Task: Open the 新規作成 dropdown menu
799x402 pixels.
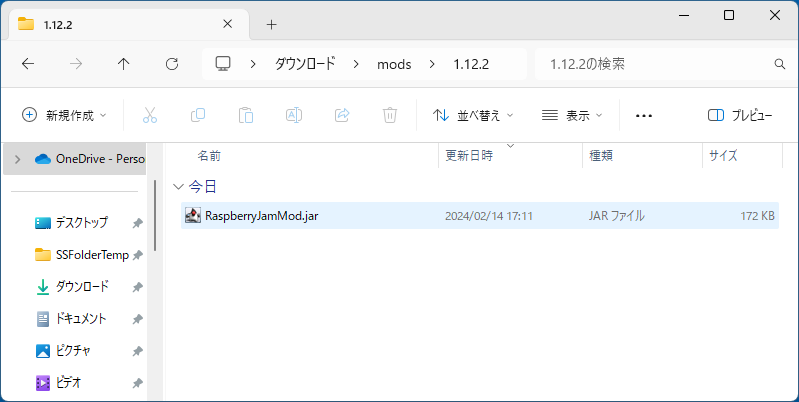Action: 64,115
